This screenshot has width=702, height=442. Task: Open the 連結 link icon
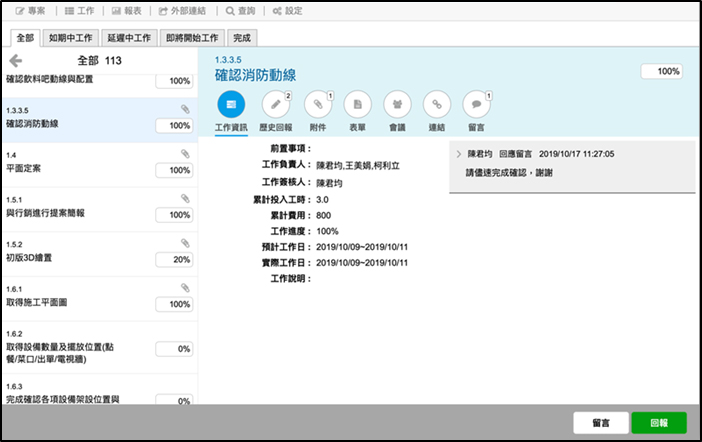pyautogui.click(x=436, y=104)
